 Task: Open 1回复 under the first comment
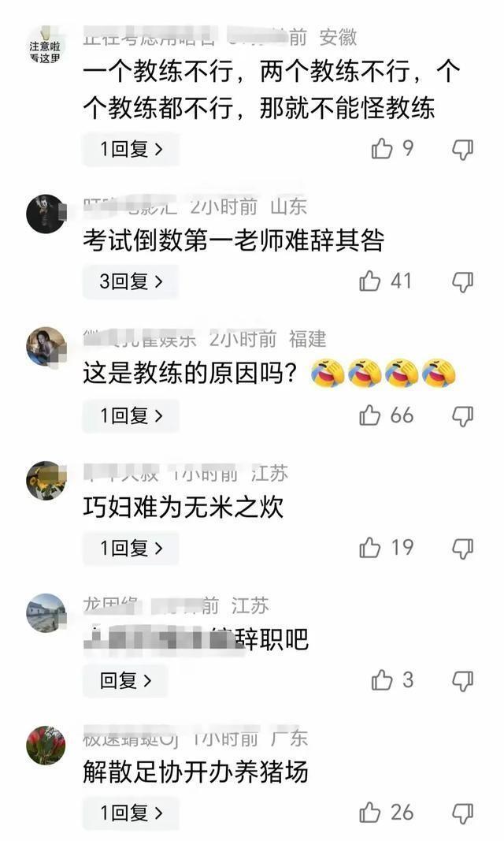point(131,149)
